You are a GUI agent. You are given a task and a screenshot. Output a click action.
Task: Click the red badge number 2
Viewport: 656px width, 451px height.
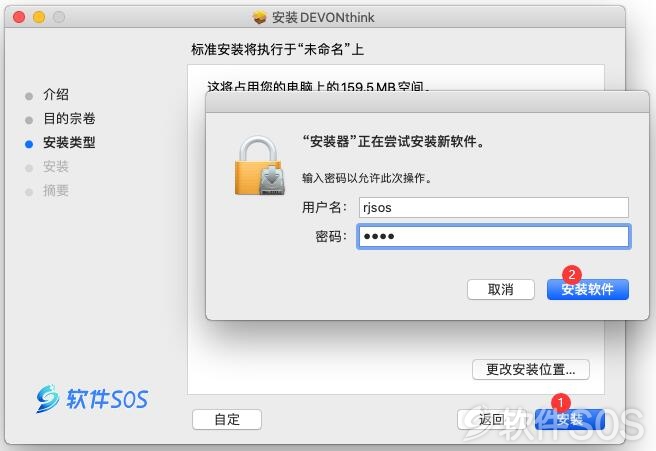coord(571,274)
